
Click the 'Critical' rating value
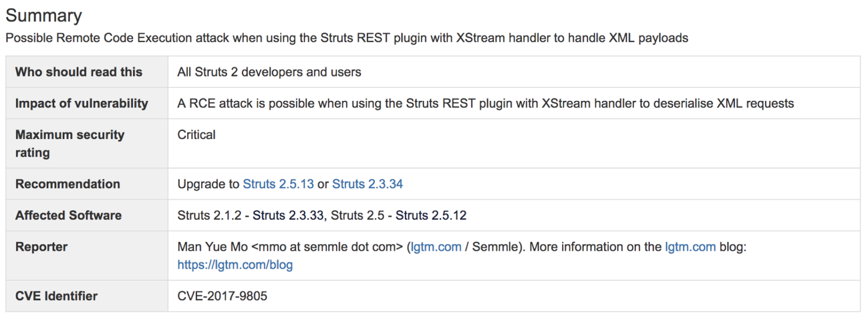tap(196, 135)
